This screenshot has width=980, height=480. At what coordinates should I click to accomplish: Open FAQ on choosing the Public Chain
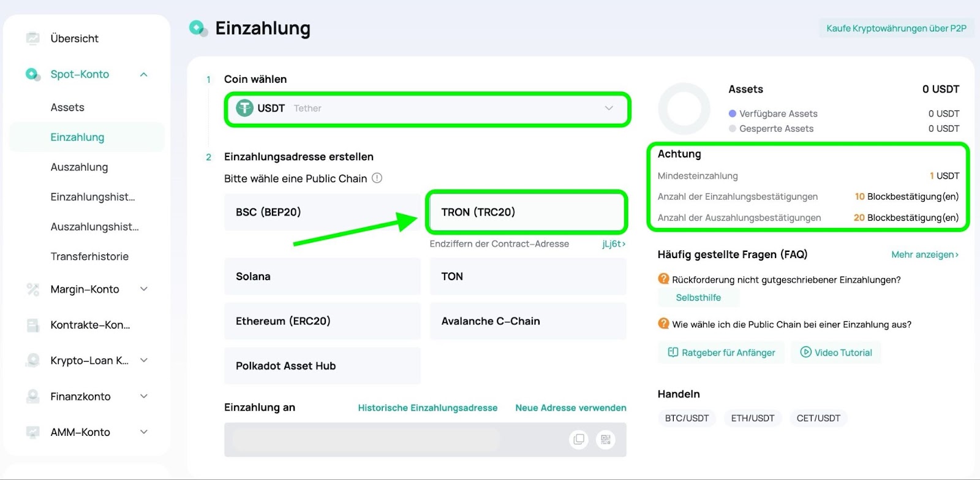(x=792, y=324)
